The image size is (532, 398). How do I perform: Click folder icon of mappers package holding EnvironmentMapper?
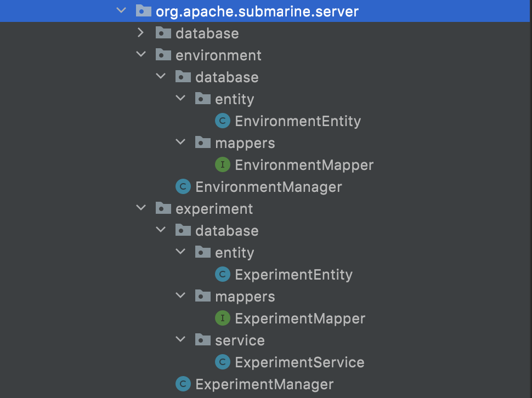203,143
